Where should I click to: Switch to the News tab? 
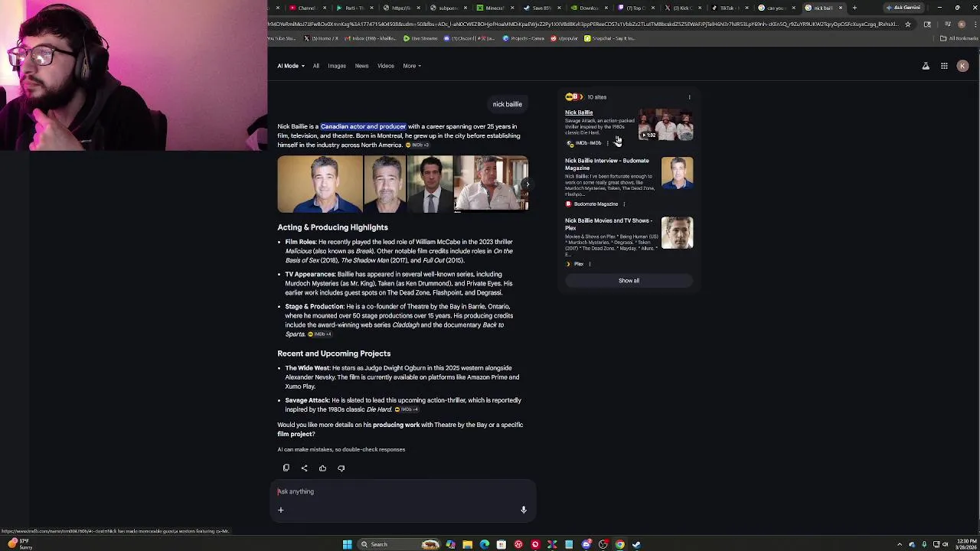(361, 66)
